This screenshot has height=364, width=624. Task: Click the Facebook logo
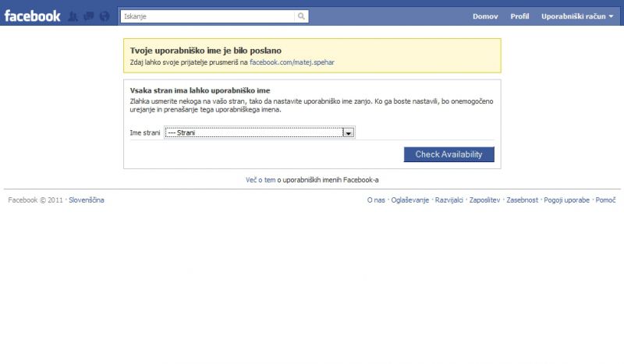click(x=32, y=16)
